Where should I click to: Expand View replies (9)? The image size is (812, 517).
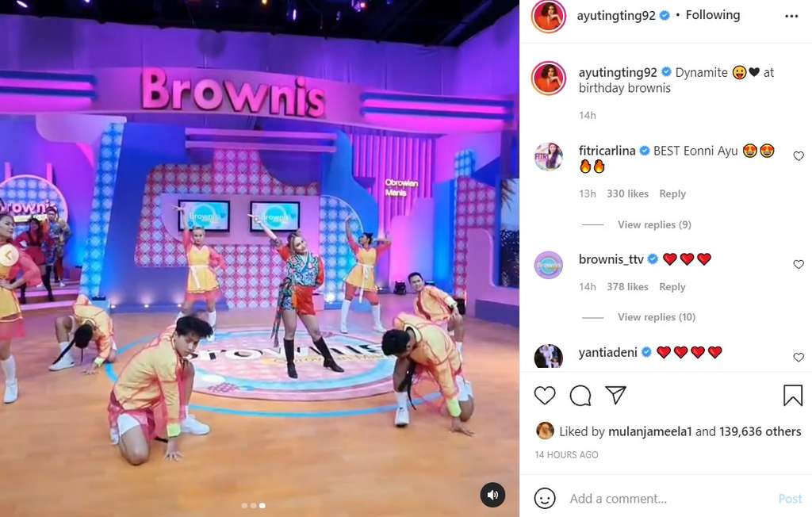click(x=654, y=224)
